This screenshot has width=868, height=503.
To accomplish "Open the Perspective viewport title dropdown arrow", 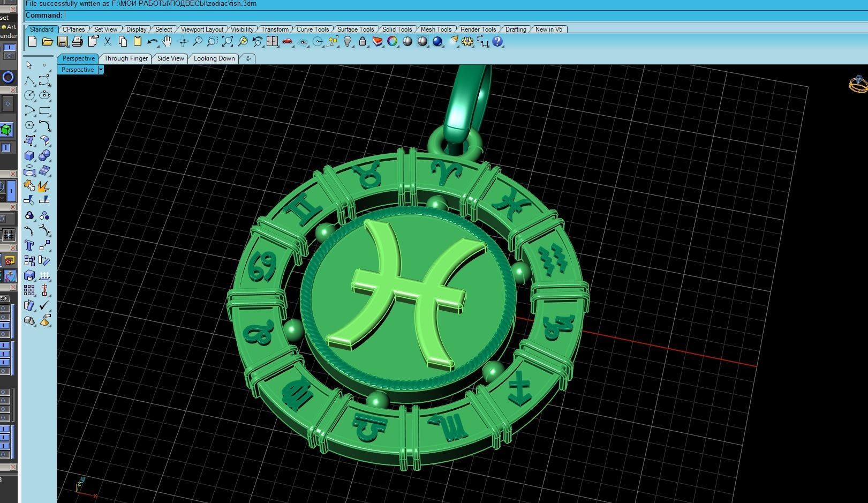I will pyautogui.click(x=101, y=70).
